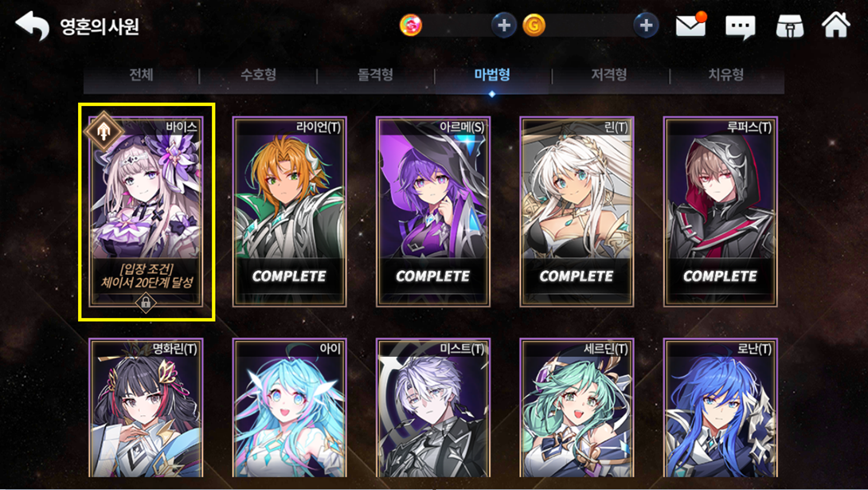Select the 저격형 tab
Screen dimensions: 868x490
click(609, 76)
